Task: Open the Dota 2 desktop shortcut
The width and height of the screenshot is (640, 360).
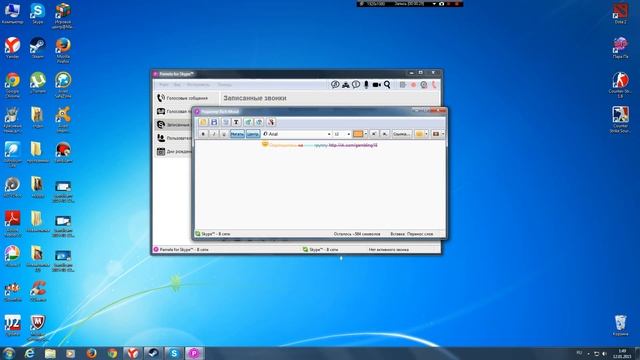Action: (620, 13)
